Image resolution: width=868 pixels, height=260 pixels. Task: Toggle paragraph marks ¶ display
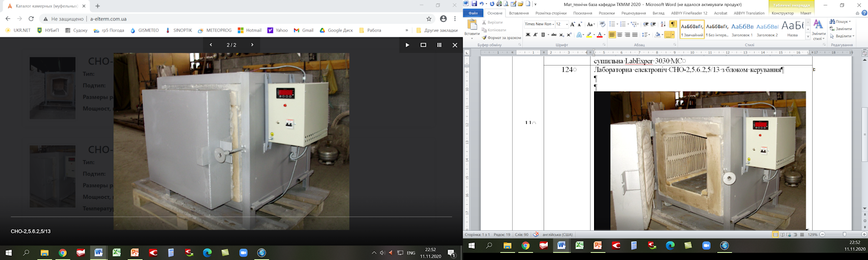673,24
